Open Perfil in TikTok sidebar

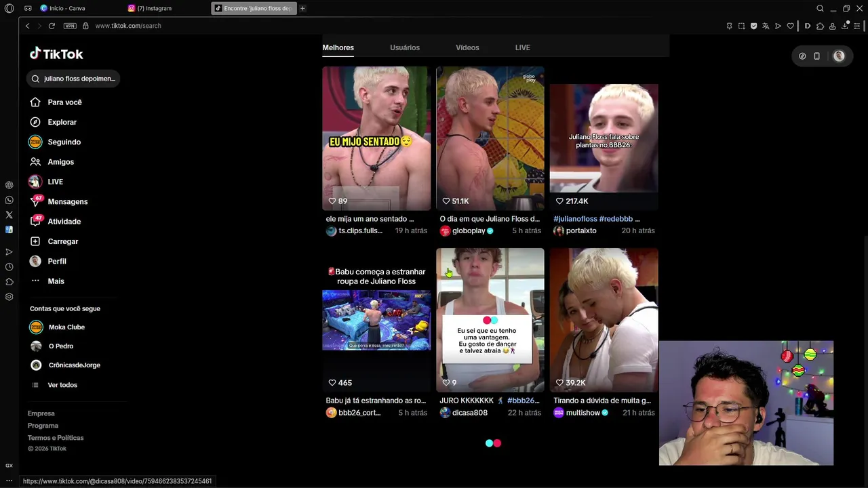(x=56, y=261)
